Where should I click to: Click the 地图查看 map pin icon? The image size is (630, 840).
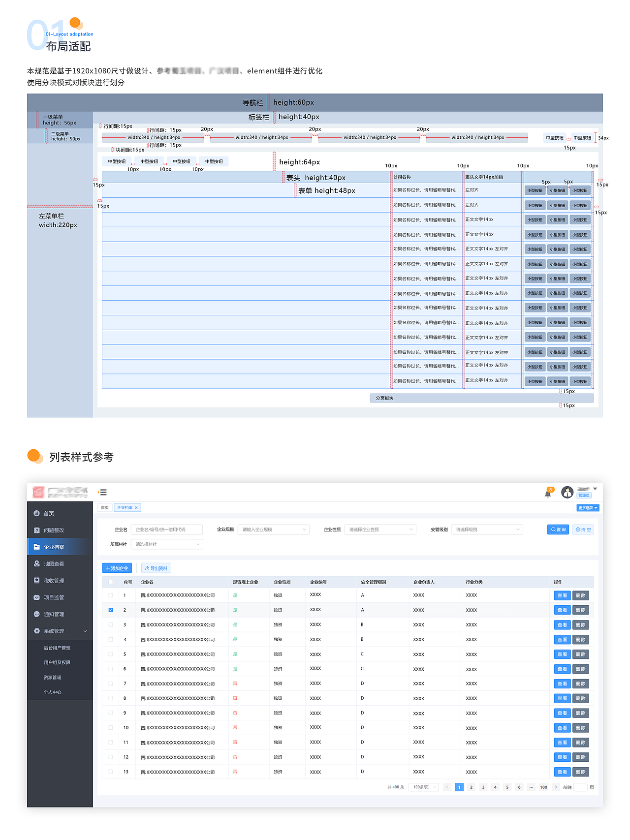36,564
